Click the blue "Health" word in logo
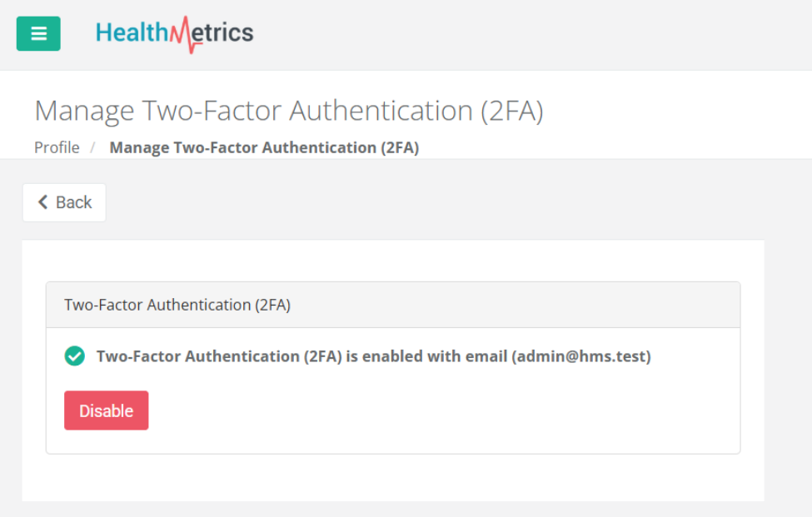This screenshot has width=812, height=517. [x=132, y=33]
